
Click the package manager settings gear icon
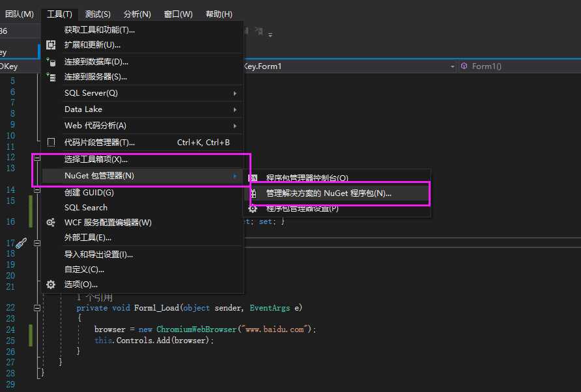[253, 208]
